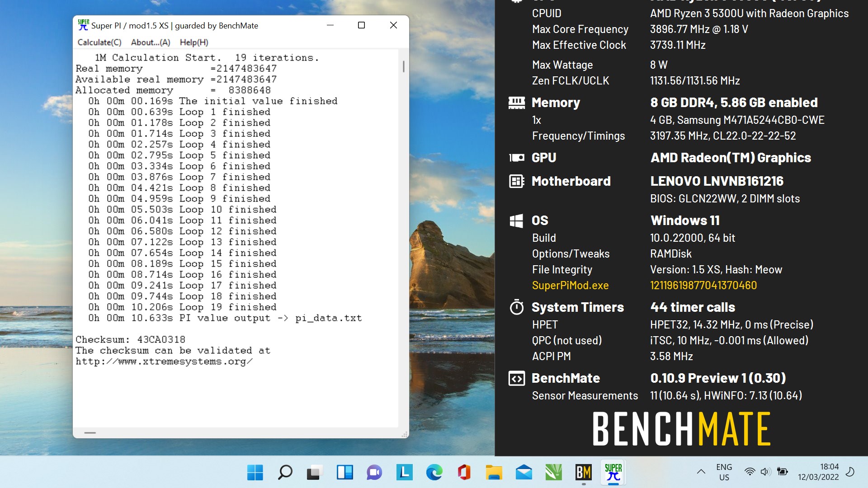Click the 'BIOS: GLCN22WW, 2 DIMM slots' text

point(725,199)
